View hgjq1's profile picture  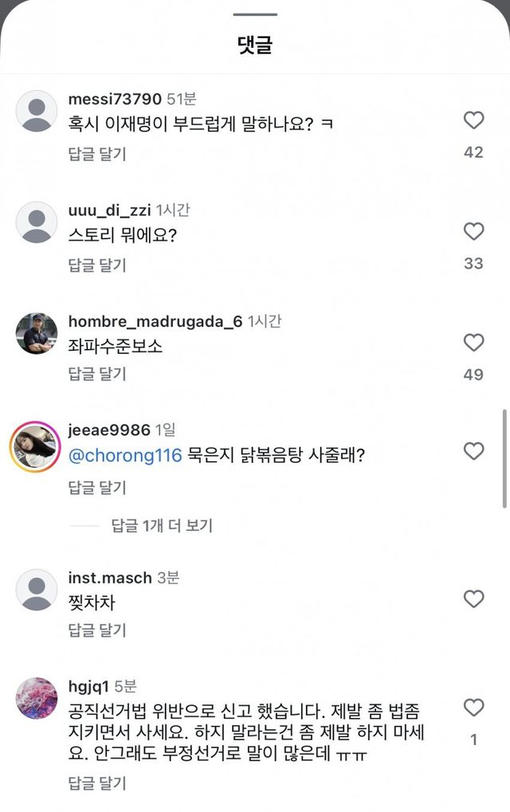[37, 699]
